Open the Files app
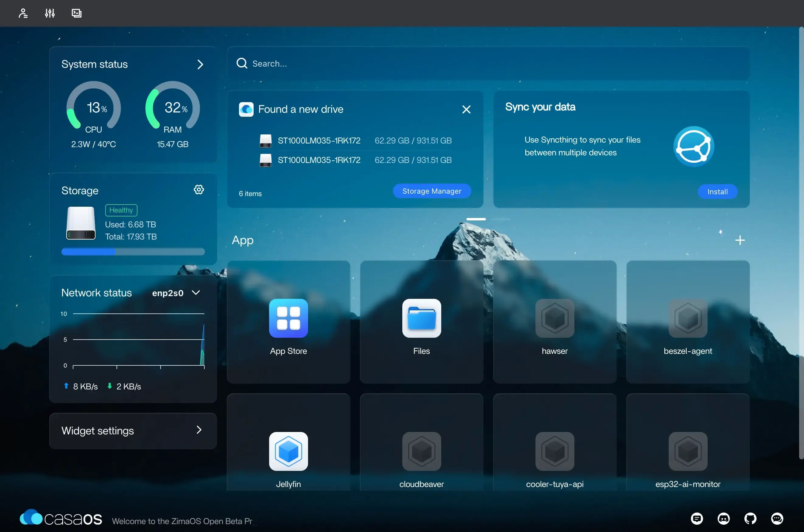The image size is (804, 532). [x=421, y=318]
